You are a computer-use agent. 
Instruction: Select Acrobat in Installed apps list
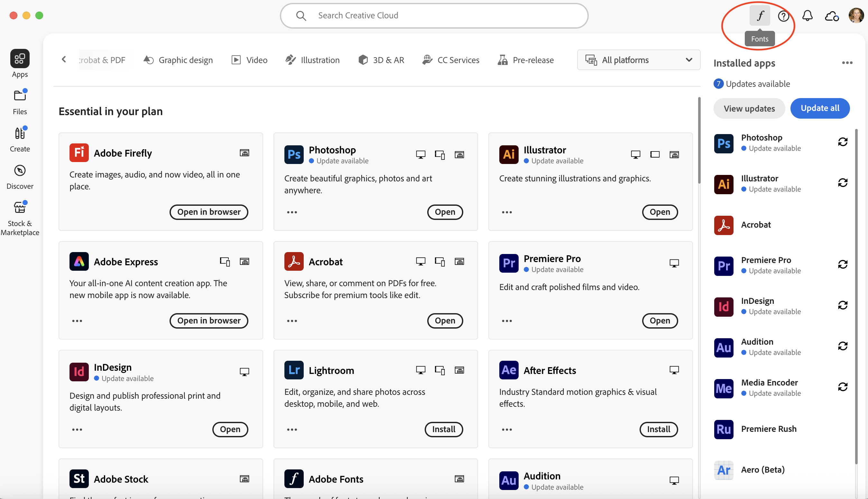pos(781,225)
